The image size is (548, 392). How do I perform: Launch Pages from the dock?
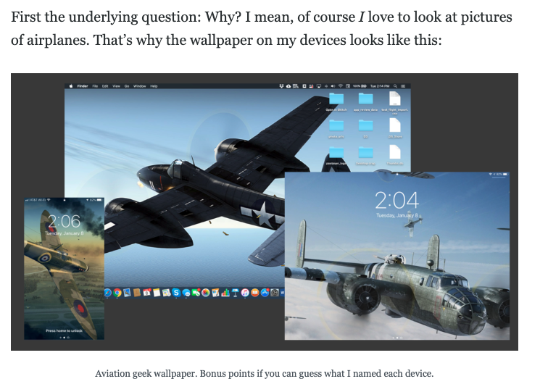(215, 293)
